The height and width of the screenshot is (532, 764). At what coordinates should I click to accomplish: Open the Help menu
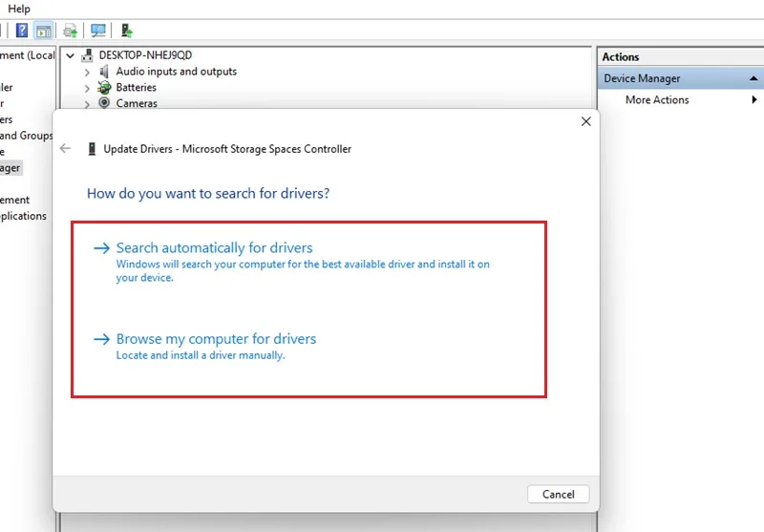19,9
